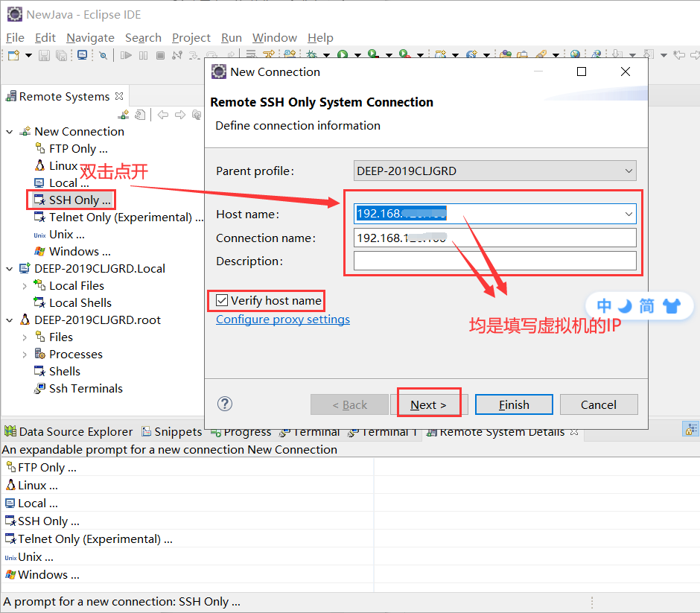
Task: Click the green Run icon in toolbar
Action: pyautogui.click(x=343, y=54)
